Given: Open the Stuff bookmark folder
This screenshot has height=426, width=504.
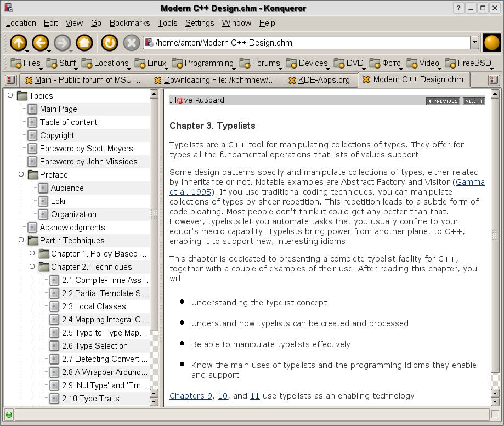Looking at the screenshot, I should point(61,63).
